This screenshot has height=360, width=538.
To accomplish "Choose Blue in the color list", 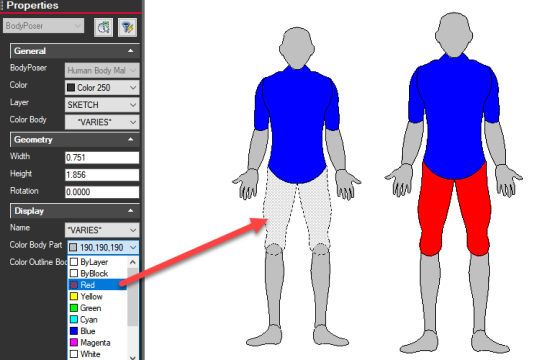I will pyautogui.click(x=98, y=331).
